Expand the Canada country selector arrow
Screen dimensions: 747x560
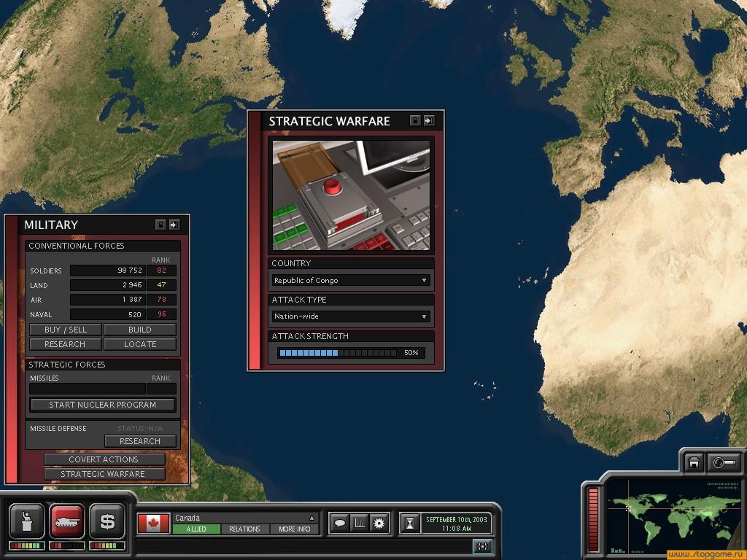point(311,518)
